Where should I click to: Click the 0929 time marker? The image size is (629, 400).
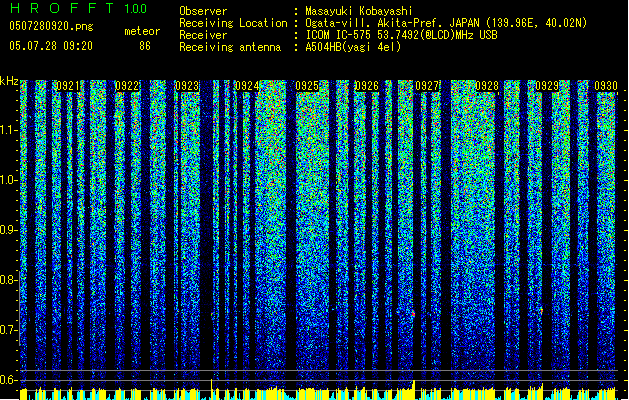coord(547,86)
